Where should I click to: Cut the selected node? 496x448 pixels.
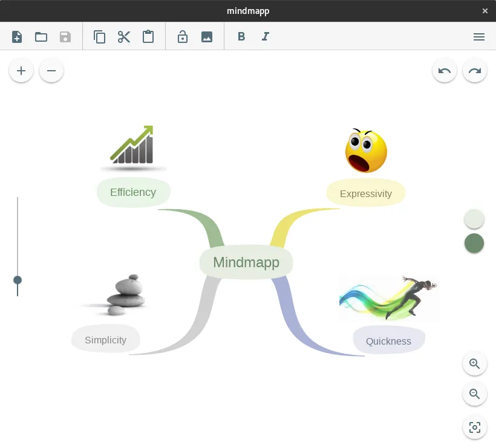coord(124,36)
